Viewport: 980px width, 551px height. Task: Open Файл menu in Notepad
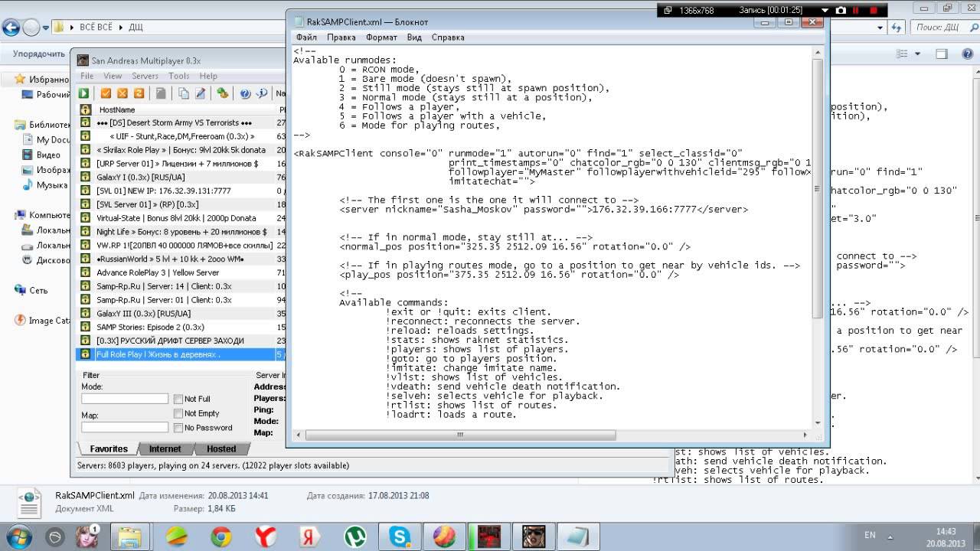306,37
